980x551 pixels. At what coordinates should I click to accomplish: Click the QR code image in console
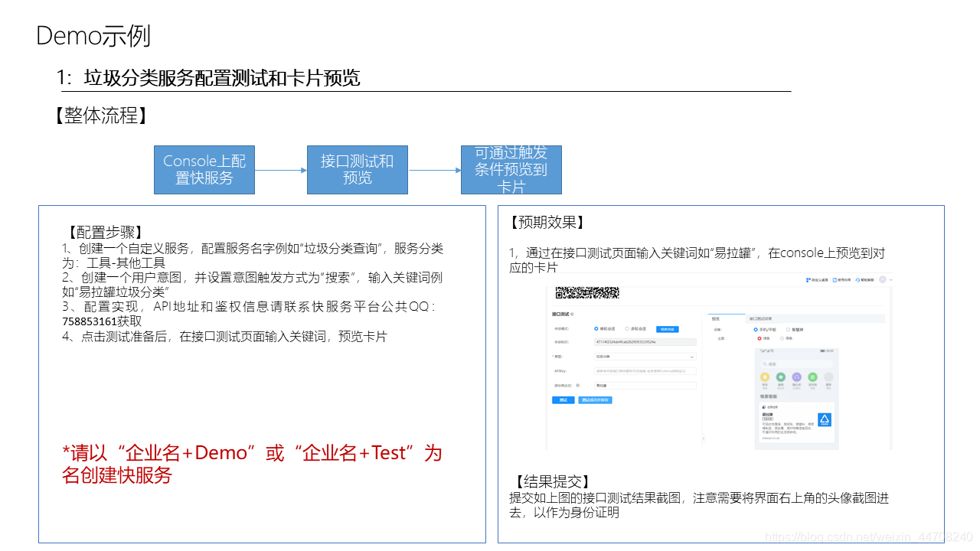pyautogui.click(x=587, y=292)
